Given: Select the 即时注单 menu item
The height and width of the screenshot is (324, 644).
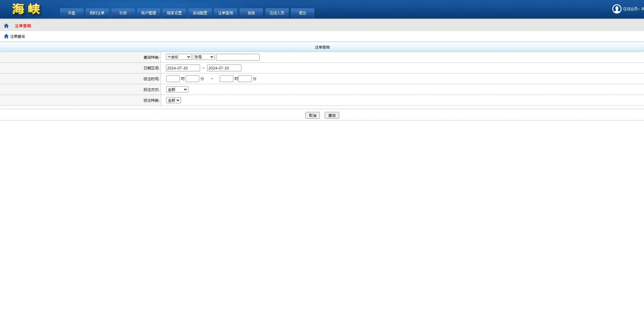Looking at the screenshot, I should (97, 13).
